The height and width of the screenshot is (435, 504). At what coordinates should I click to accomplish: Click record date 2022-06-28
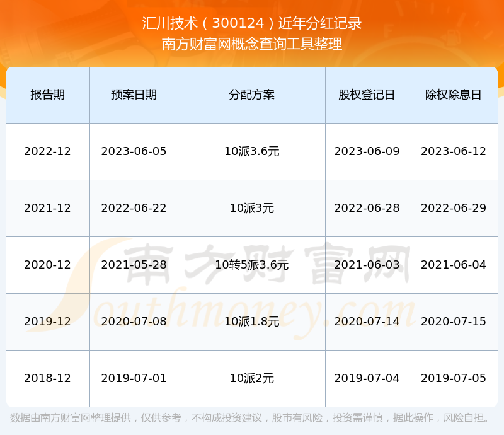[x=367, y=208]
